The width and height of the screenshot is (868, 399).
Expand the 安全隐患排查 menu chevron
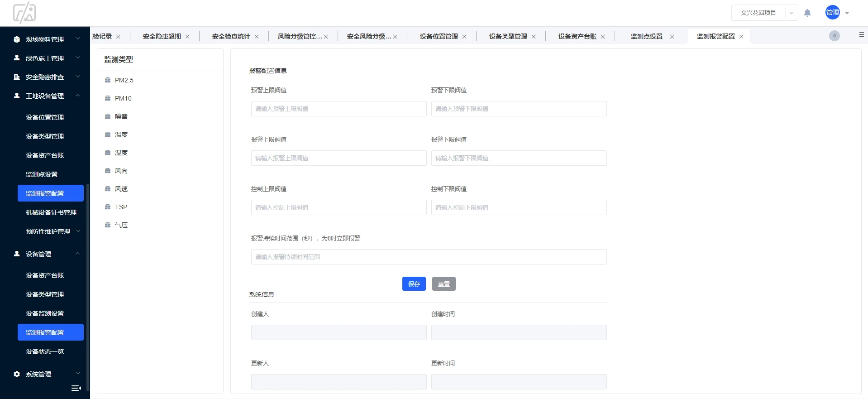pos(78,77)
